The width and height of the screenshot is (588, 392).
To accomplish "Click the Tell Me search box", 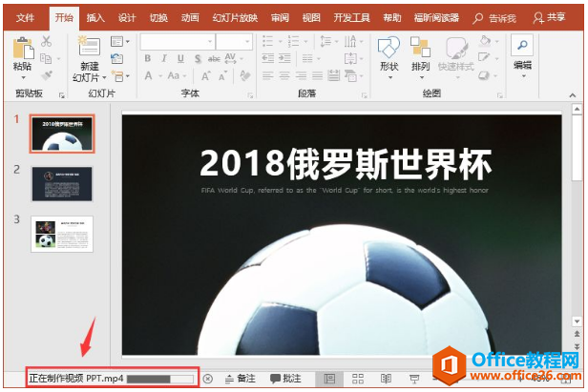I will (x=496, y=17).
